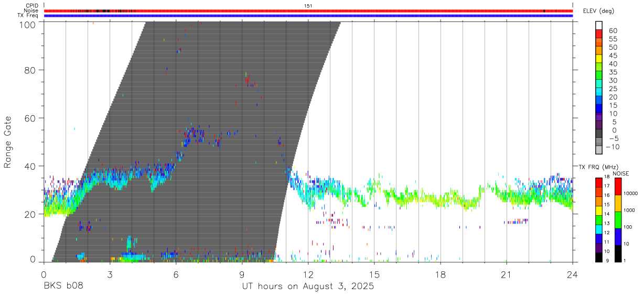
Task: Pick the purple 5–10 ELEV colorbar segment
Action: (x=599, y=117)
